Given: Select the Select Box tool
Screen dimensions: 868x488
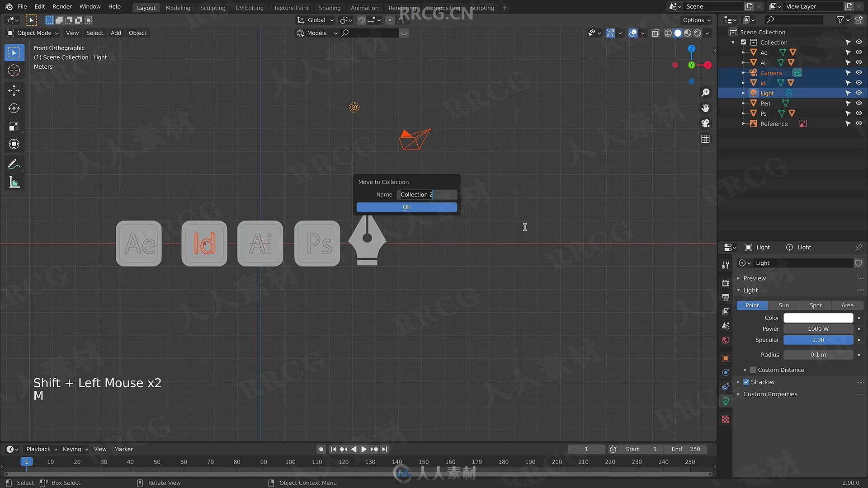Looking at the screenshot, I should pyautogui.click(x=14, y=53).
